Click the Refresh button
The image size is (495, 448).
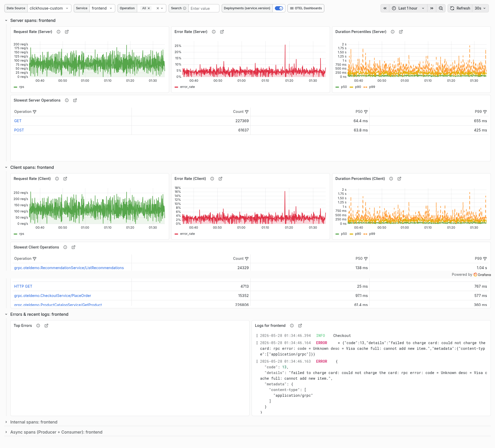pos(460,8)
